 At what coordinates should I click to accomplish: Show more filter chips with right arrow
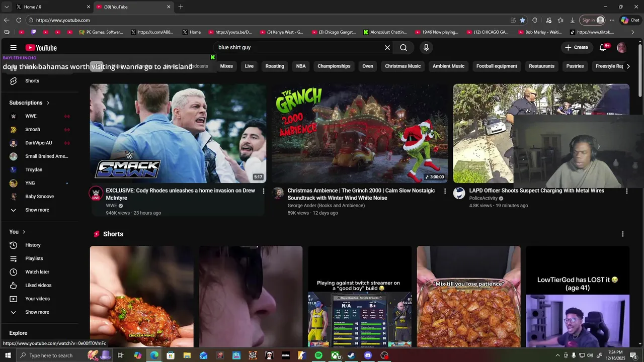tap(628, 66)
